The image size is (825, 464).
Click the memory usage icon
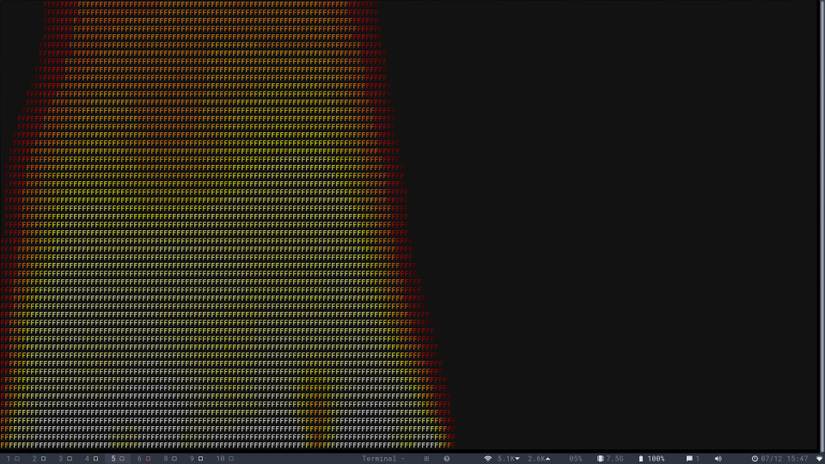click(600, 459)
